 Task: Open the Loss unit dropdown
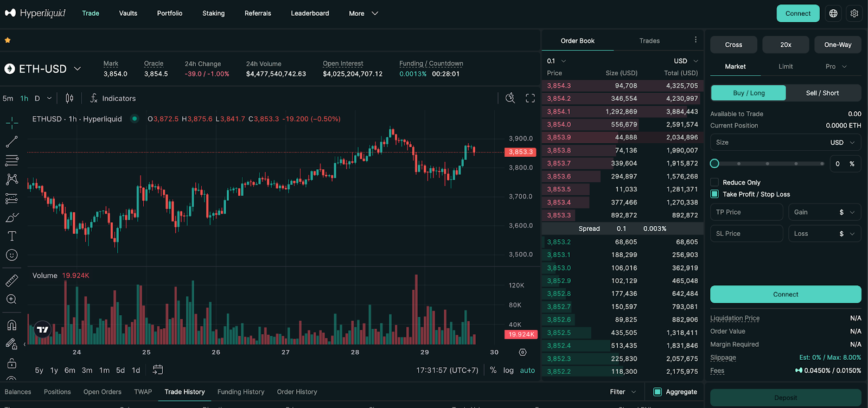(847, 233)
